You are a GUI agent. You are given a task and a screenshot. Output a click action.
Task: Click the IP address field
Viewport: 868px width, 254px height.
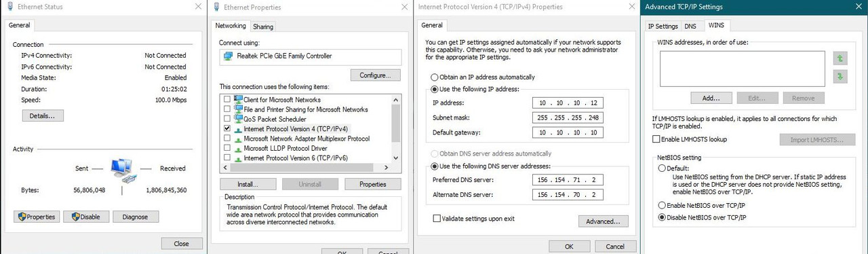pos(568,103)
